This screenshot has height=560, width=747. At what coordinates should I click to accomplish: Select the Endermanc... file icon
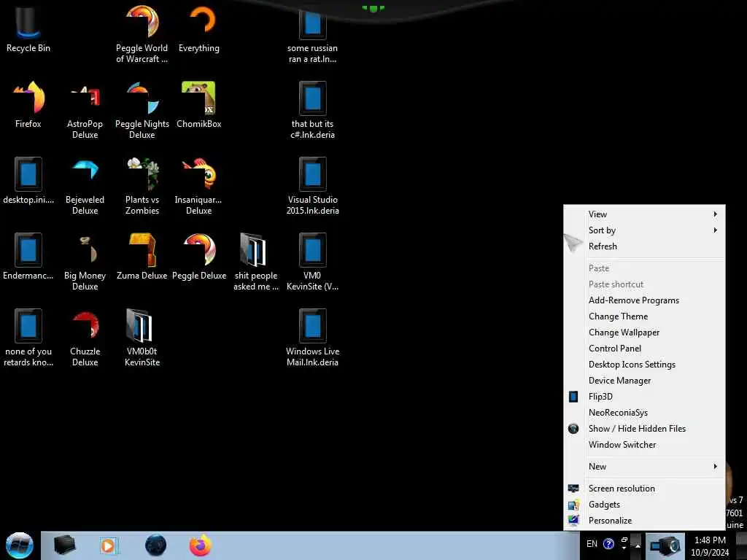coord(28,256)
